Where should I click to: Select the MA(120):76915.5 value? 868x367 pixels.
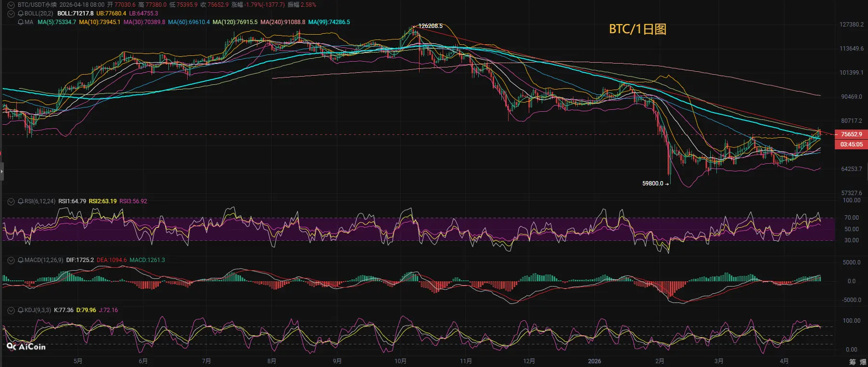point(235,22)
